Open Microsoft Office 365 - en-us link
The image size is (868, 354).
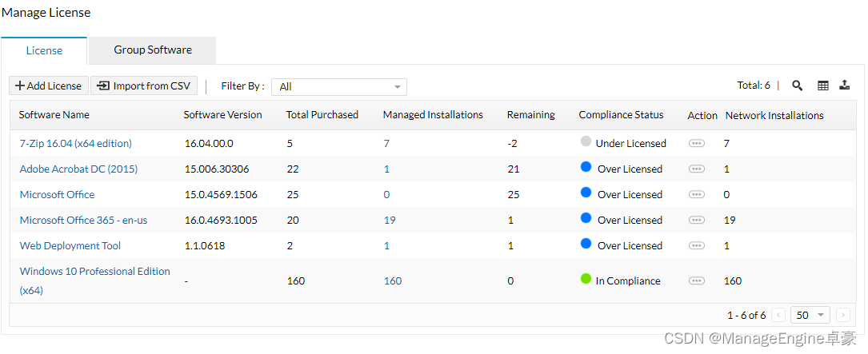tap(83, 220)
